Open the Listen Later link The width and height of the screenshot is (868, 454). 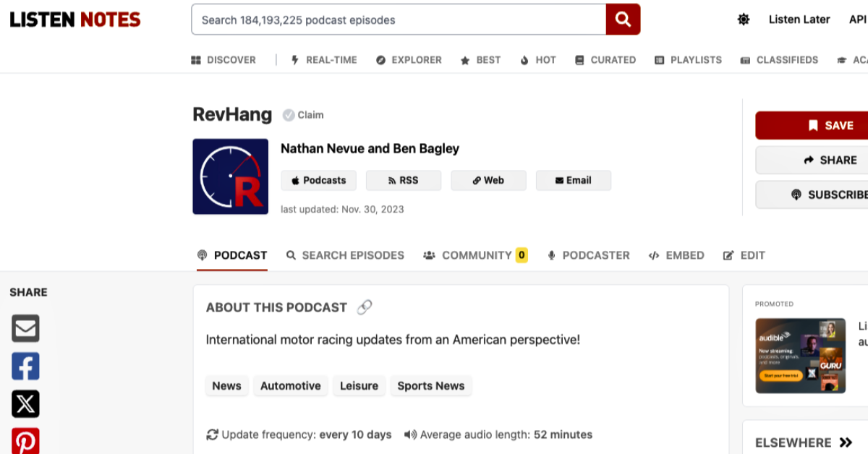tap(799, 20)
